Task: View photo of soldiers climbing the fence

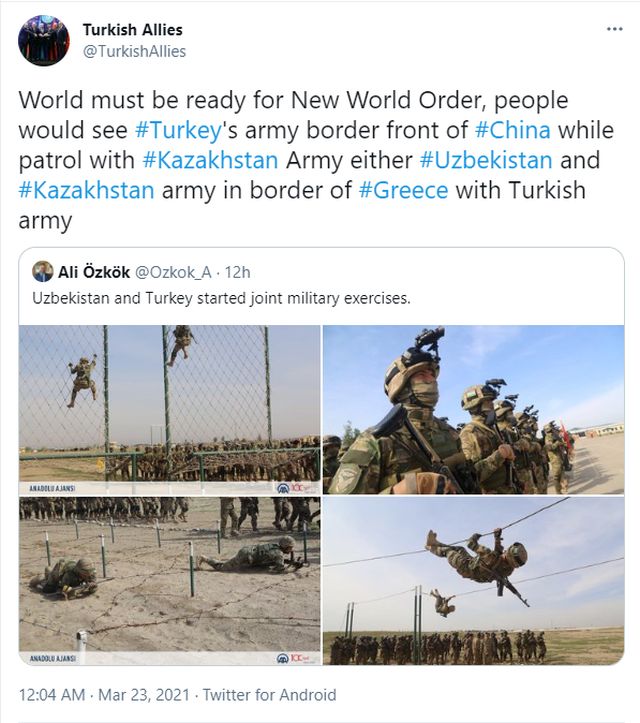Action: pos(170,409)
